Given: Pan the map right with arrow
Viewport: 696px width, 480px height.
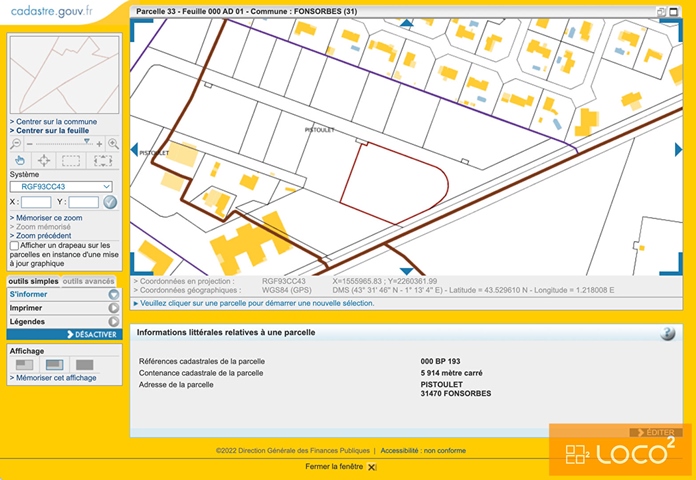Looking at the screenshot, I should tap(678, 150).
